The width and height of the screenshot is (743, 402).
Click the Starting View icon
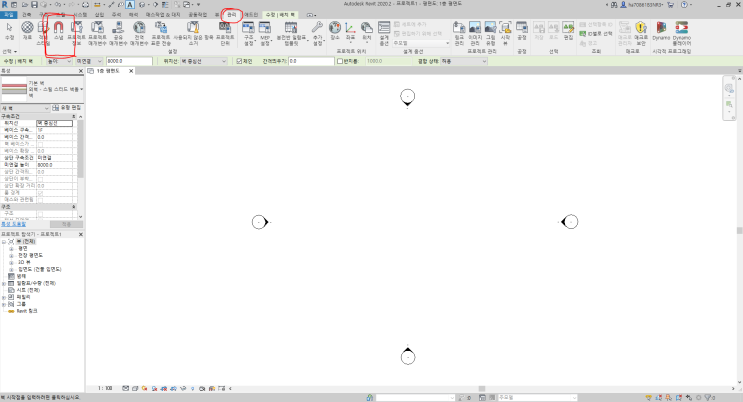click(505, 32)
